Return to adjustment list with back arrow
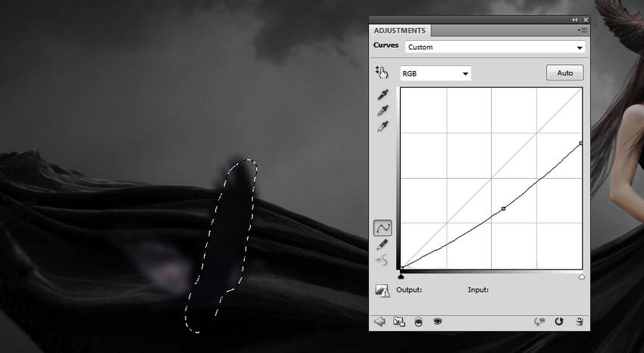Image resolution: width=644 pixels, height=353 pixels. pyautogui.click(x=380, y=321)
